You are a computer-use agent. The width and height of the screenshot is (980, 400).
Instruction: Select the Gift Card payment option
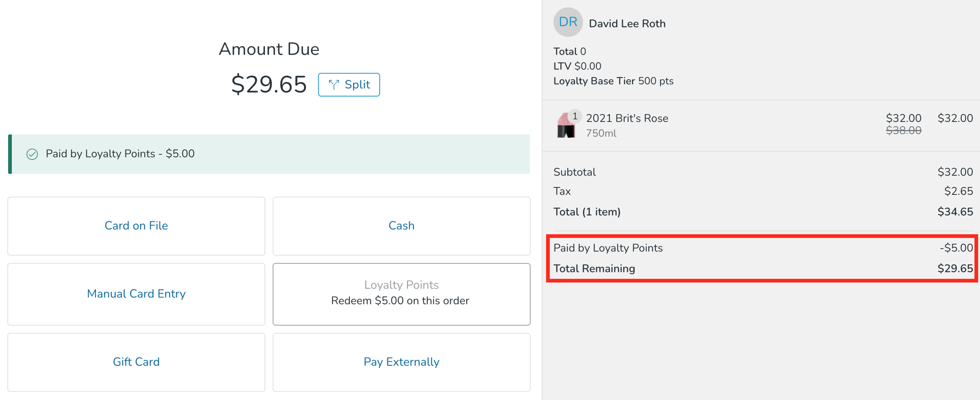[x=136, y=362]
